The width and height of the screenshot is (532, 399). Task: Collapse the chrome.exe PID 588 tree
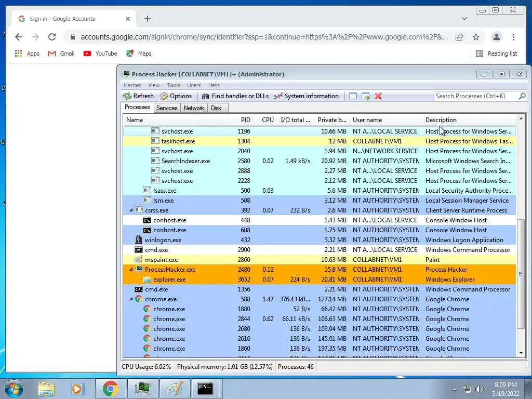[x=130, y=299]
